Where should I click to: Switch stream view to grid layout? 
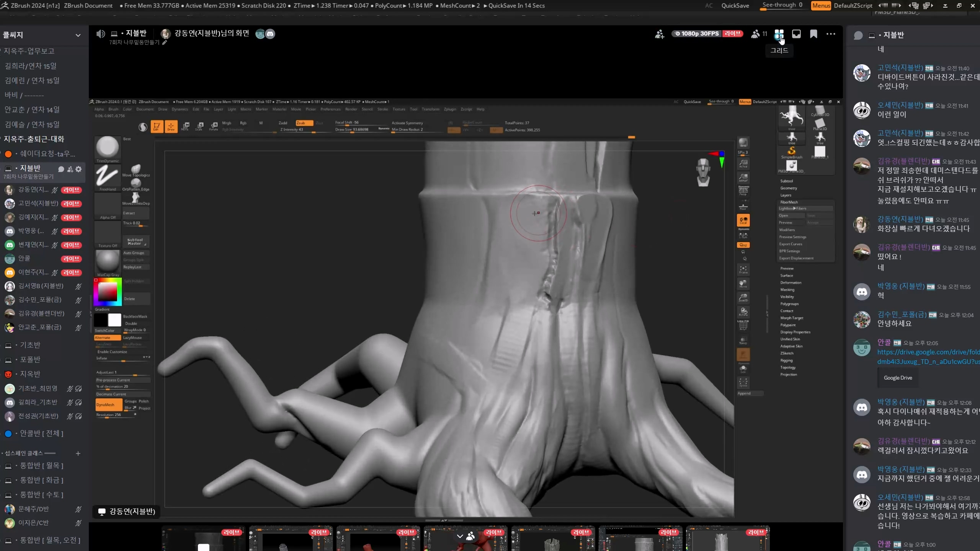[779, 34]
